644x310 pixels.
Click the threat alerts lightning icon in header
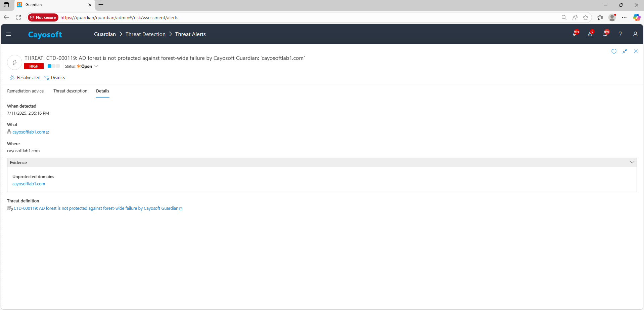tap(575, 34)
